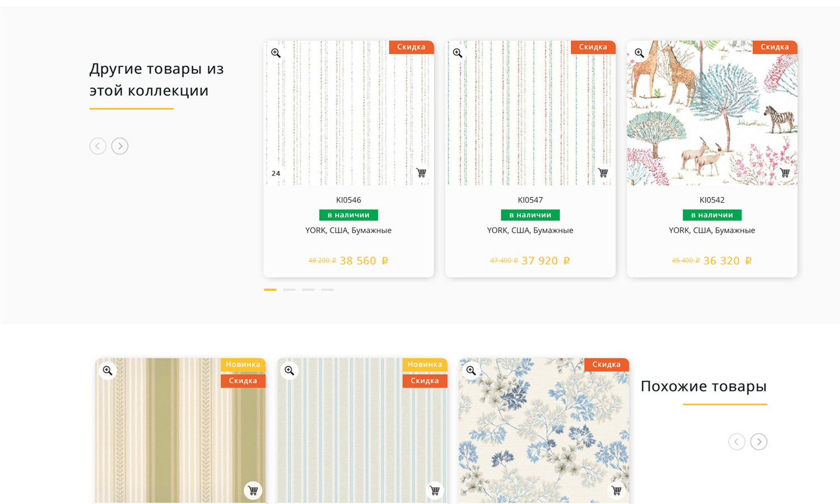
Task: Add KI0546 wallpaper to cart
Action: coord(421,172)
